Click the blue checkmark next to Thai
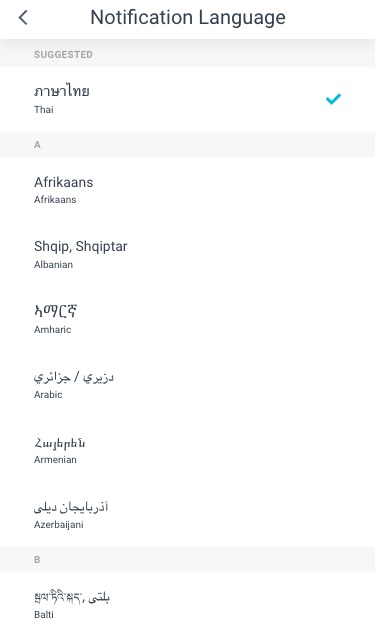The image size is (375, 638). [x=333, y=99]
